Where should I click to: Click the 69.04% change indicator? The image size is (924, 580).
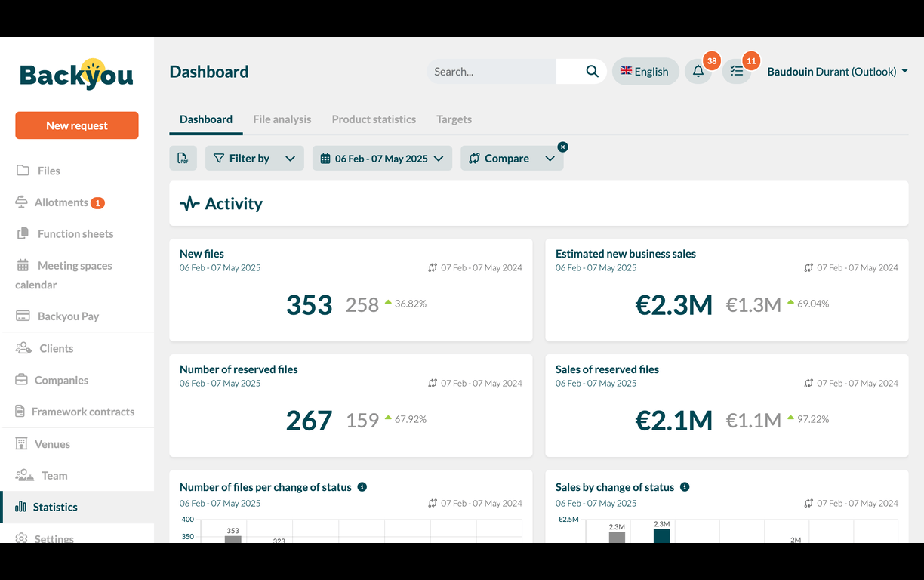[x=808, y=304]
